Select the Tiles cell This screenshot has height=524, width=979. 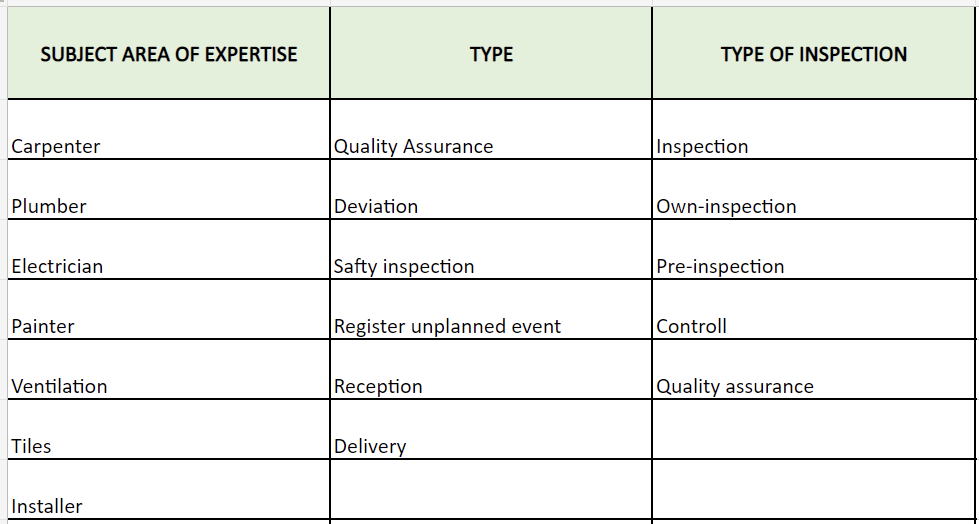pyautogui.click(x=169, y=429)
